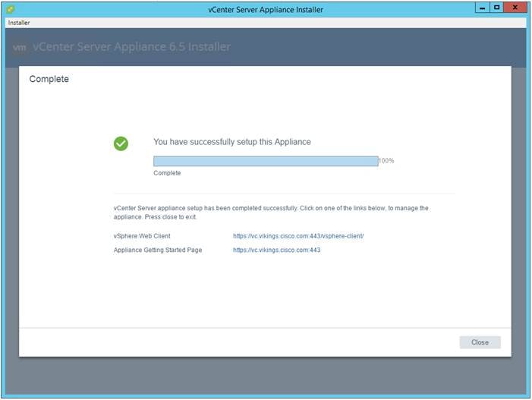Click the vm logo in header
Viewport: 532px width, 400px height.
point(19,47)
